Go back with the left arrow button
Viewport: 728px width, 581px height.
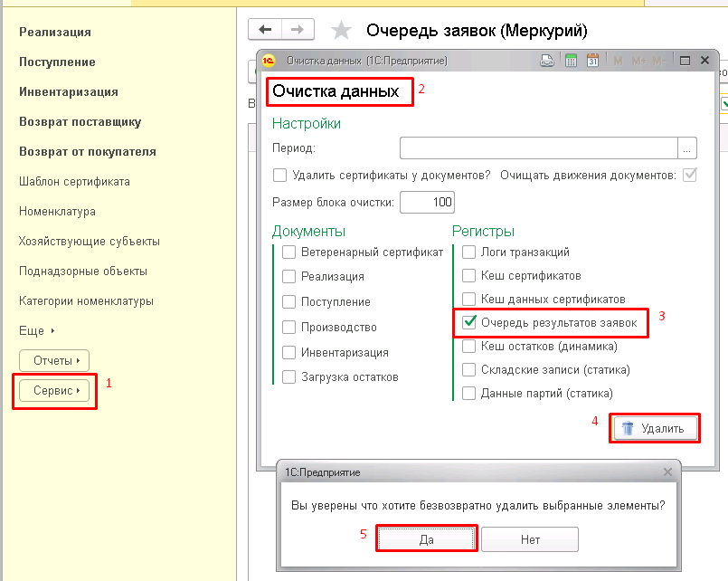[265, 30]
